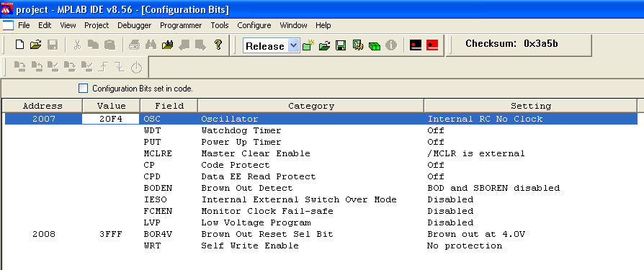Click the red Build All icon

point(432,45)
